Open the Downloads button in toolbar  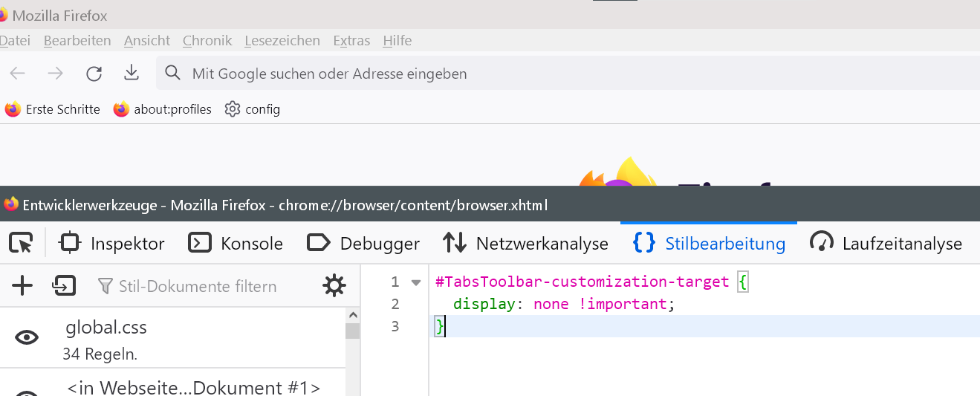[x=132, y=72]
